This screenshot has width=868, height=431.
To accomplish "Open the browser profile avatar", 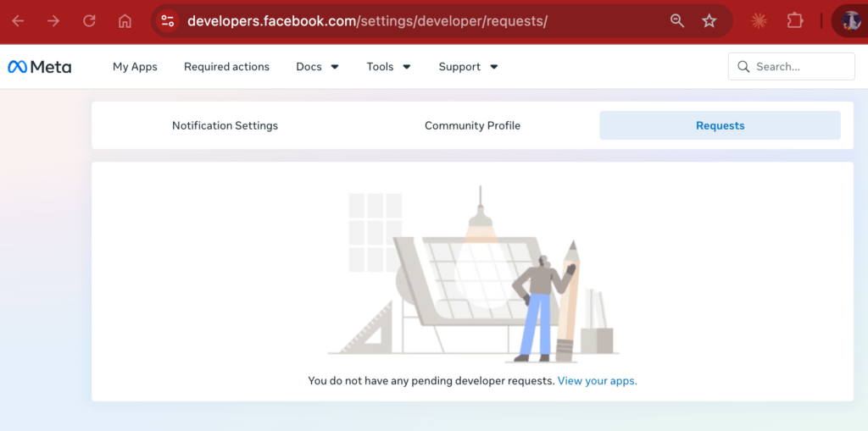I will tap(849, 21).
